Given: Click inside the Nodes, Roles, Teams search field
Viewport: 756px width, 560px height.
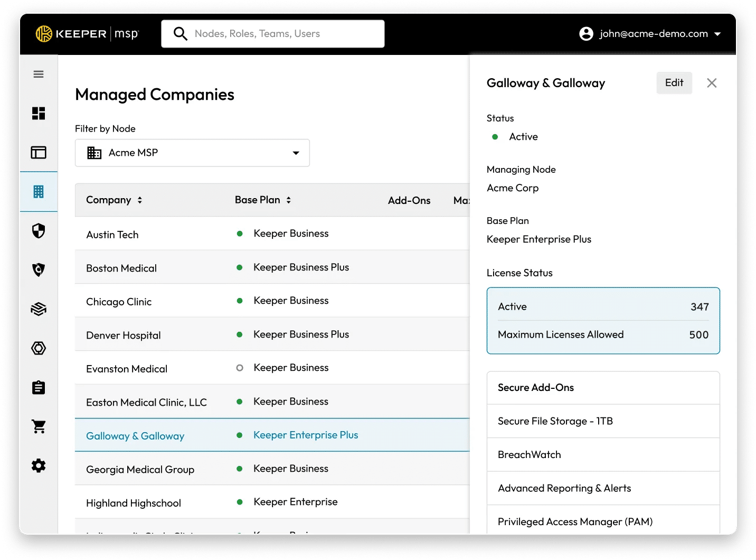Looking at the screenshot, I should tap(272, 33).
